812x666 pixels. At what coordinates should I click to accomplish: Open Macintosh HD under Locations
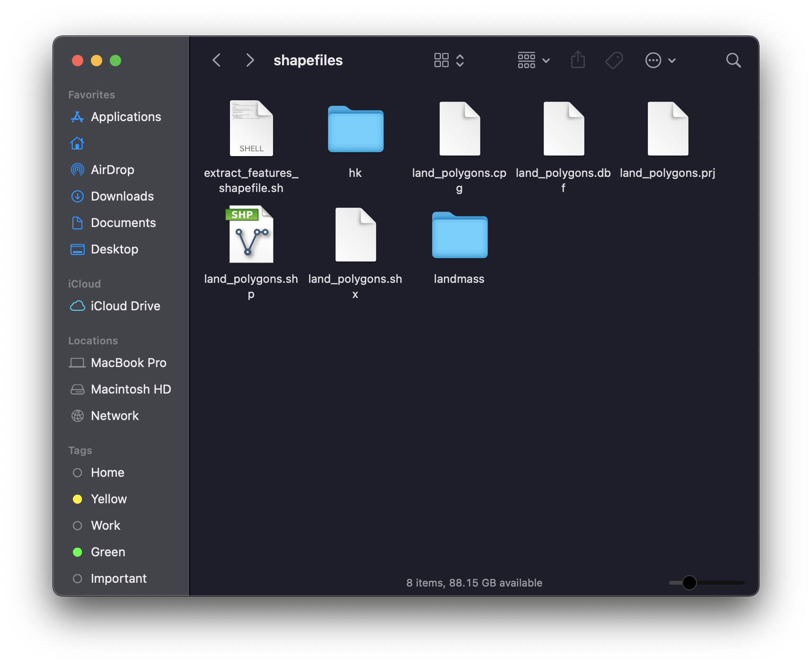coord(131,389)
